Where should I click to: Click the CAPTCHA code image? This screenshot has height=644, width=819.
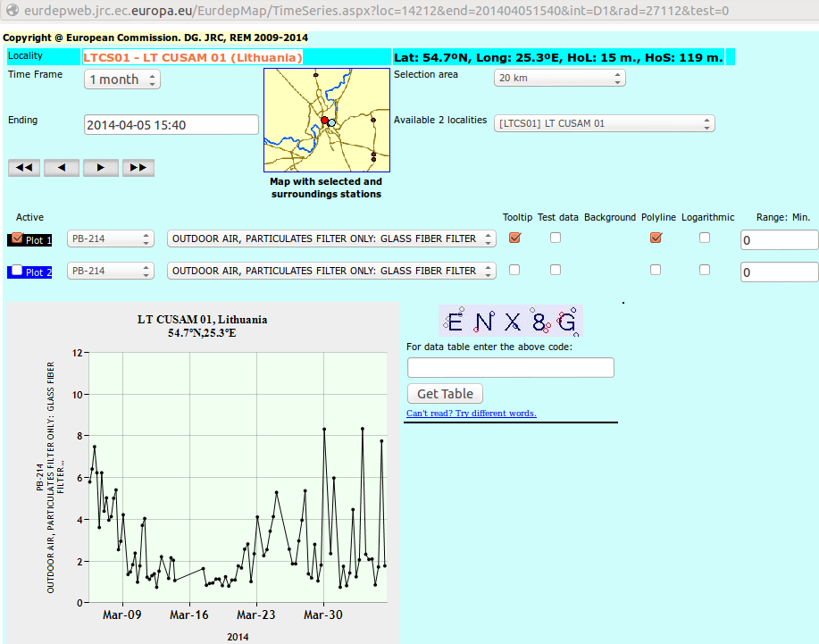pos(511,321)
